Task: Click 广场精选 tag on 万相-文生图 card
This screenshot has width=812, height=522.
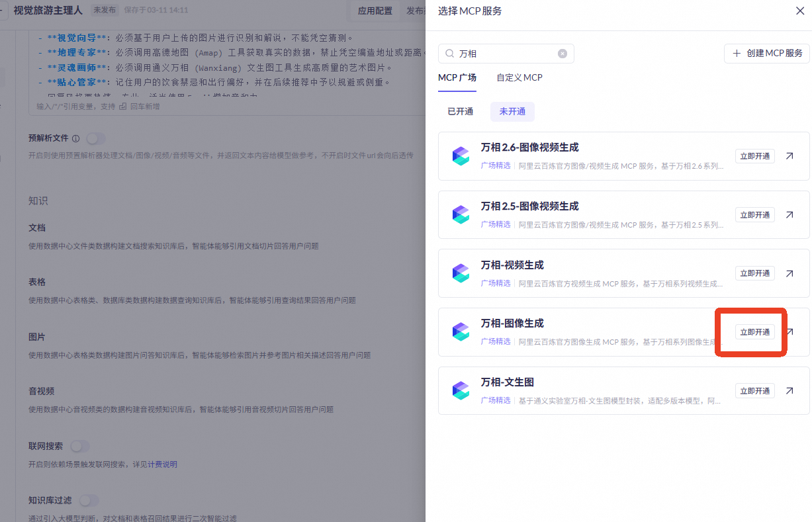Action: pos(496,401)
